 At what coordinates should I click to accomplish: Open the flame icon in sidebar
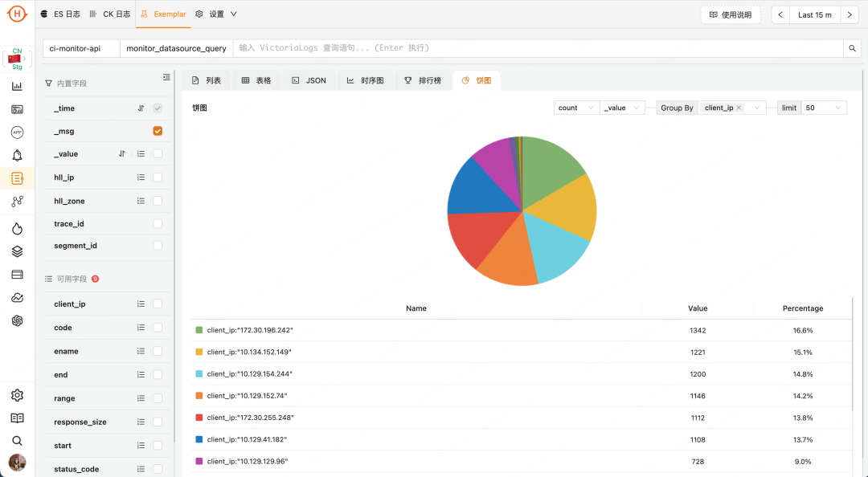click(17, 229)
